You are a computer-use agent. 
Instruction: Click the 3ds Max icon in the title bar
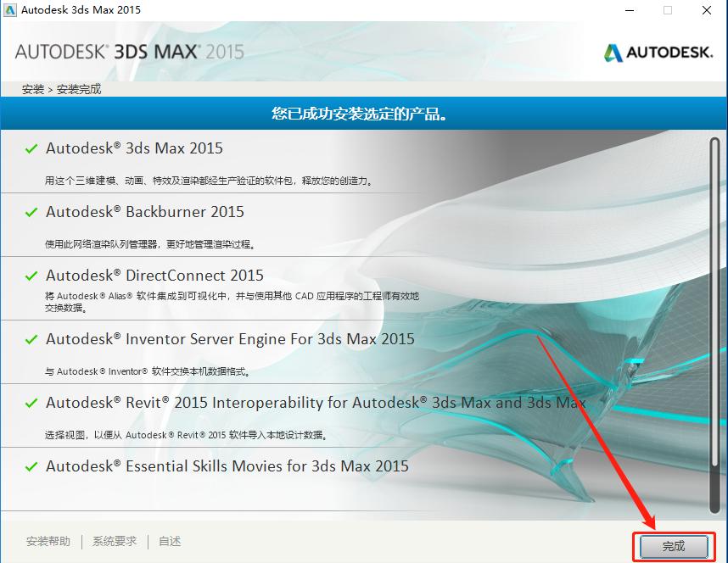[11, 10]
